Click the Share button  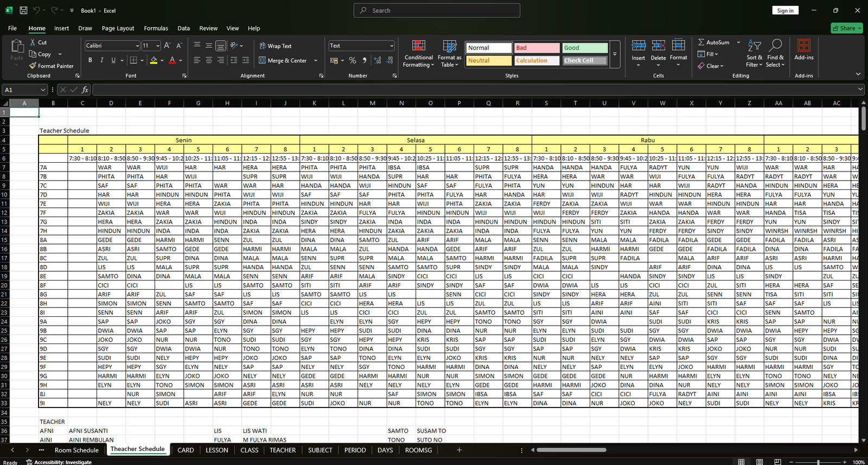coord(847,28)
